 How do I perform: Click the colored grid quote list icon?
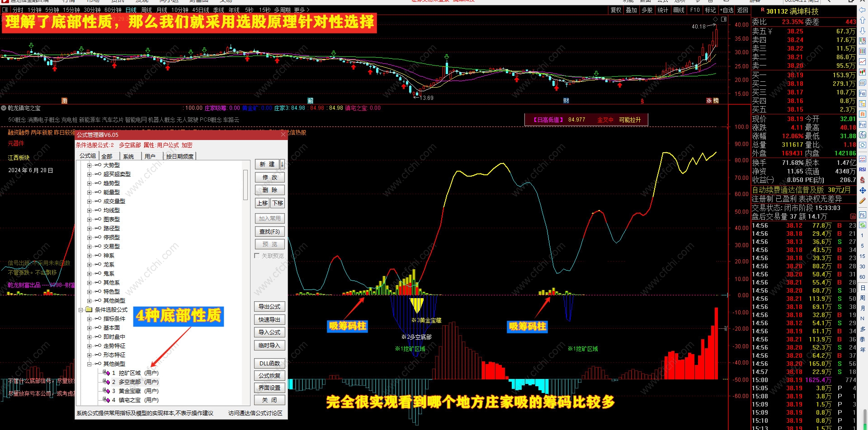[x=863, y=51]
